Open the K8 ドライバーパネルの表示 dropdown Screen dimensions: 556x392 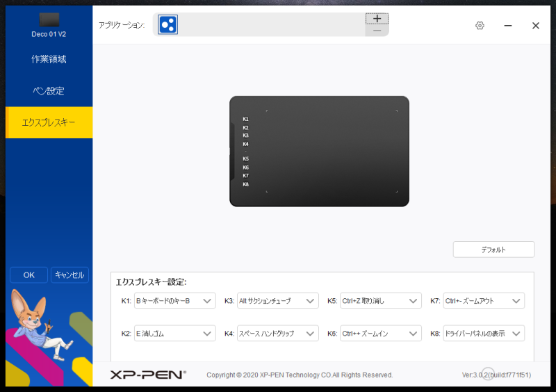point(484,334)
